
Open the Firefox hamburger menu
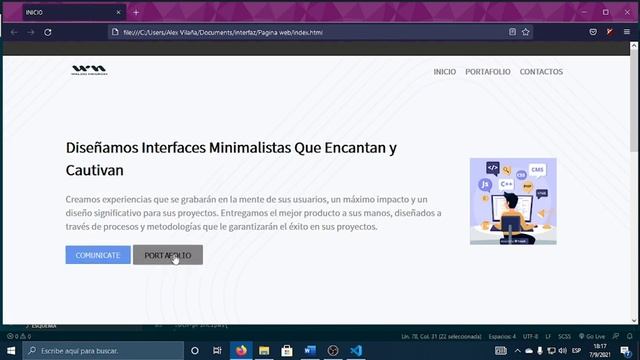[627, 32]
